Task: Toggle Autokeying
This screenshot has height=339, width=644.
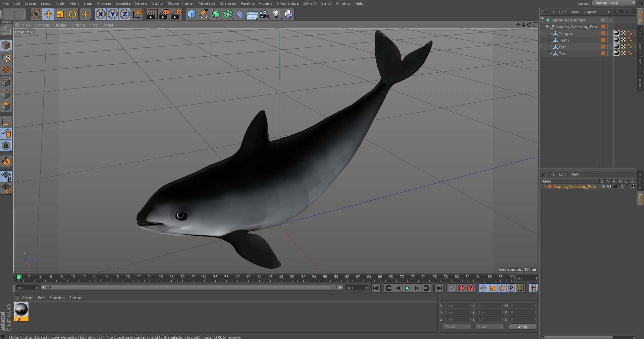Action: tap(461, 288)
